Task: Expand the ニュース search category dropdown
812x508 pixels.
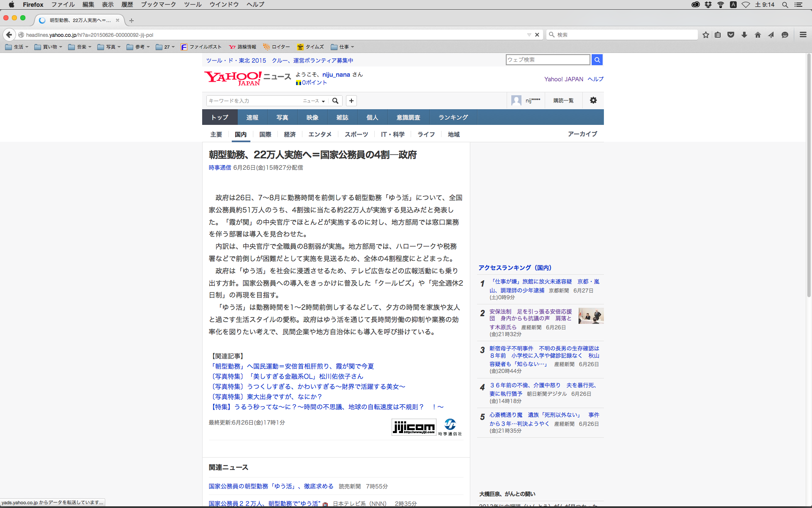Action: (314, 101)
